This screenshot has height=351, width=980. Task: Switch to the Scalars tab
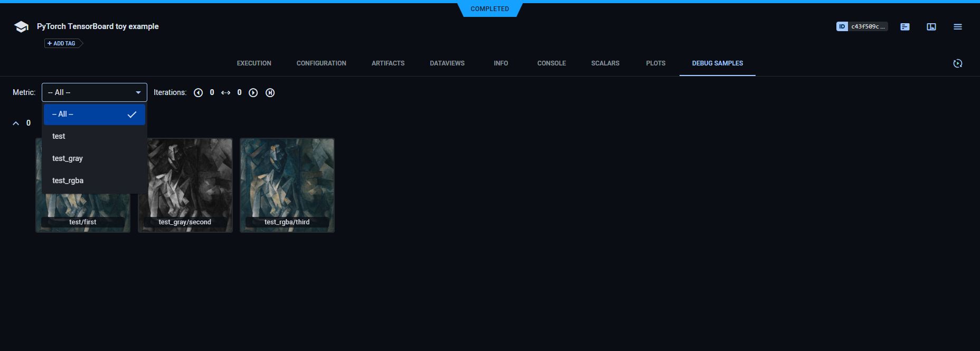click(605, 63)
